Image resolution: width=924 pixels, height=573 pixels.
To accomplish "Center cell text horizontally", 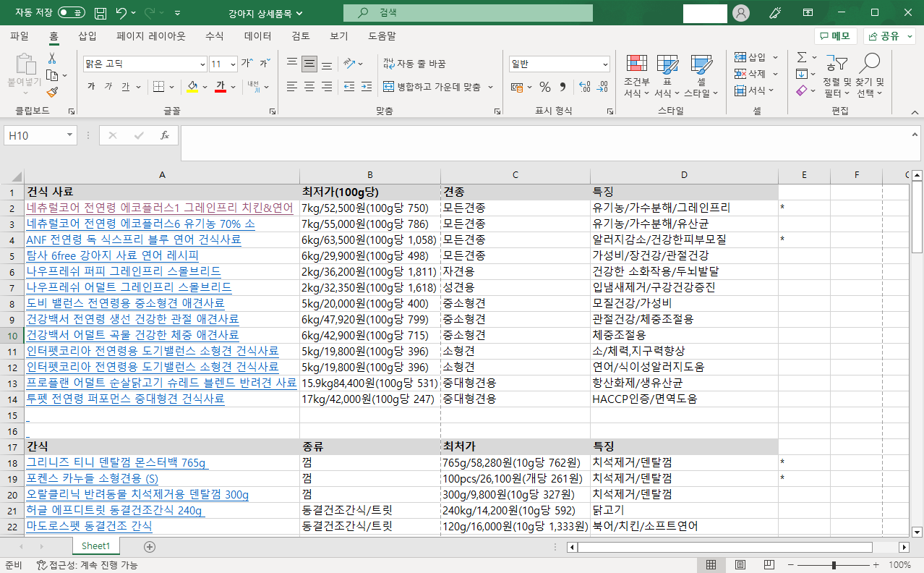I will (309, 87).
